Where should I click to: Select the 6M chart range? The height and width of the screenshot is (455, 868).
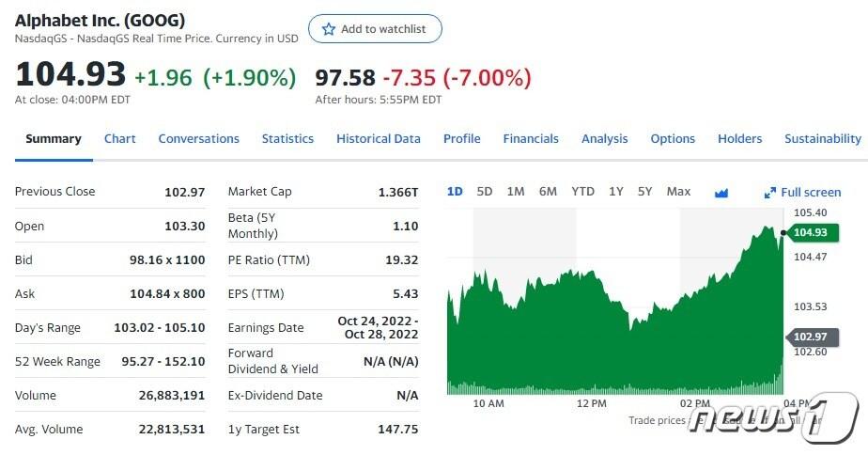coord(548,192)
